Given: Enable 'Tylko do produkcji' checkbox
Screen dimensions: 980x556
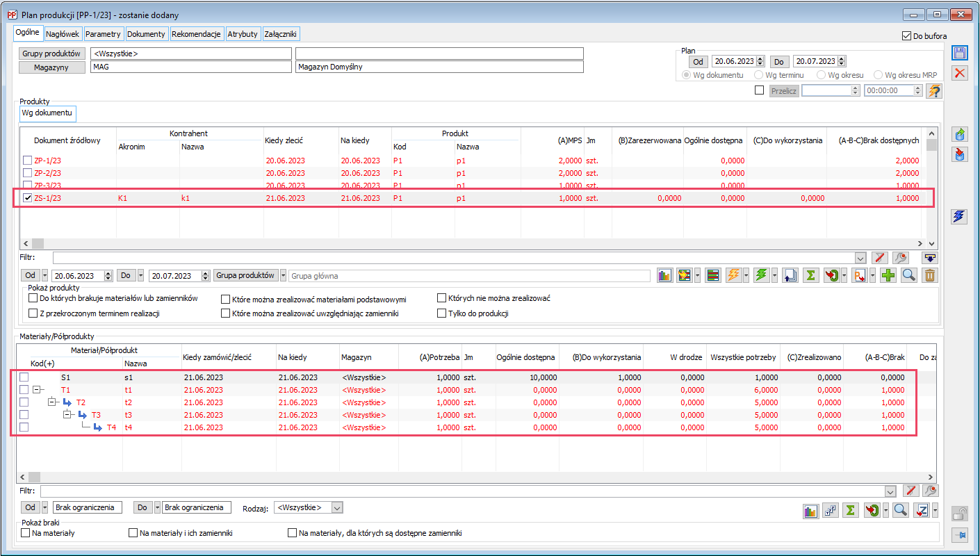Looking at the screenshot, I should click(x=441, y=313).
